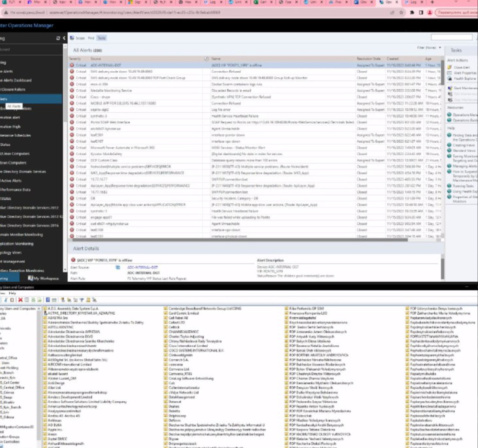This screenshot has height=448, width=478.
Task: Click the search input field above Tasks pane
Action: pyautogui.click(x=451, y=38)
